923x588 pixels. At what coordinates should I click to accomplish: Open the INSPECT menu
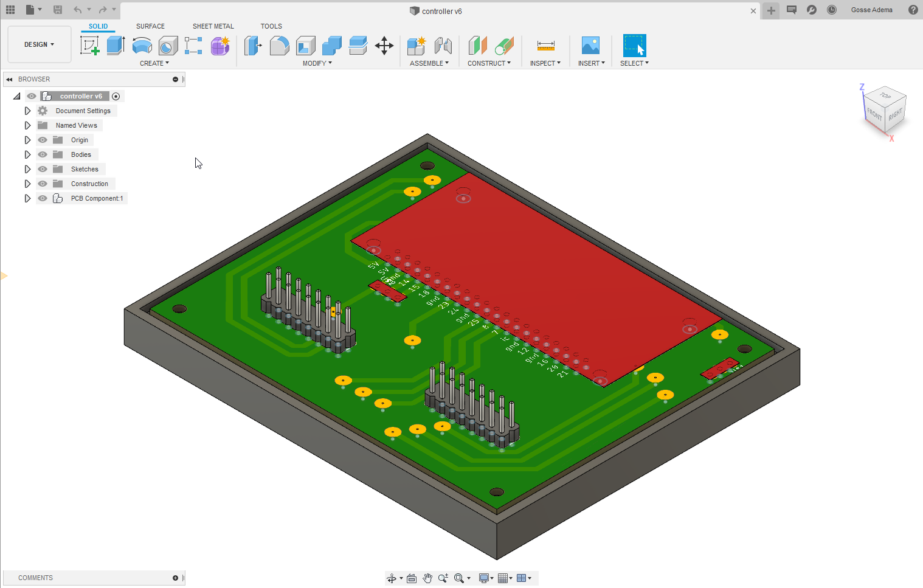pos(545,63)
